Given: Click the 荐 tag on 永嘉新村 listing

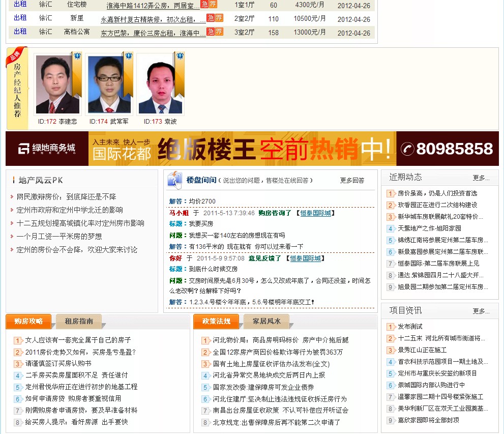Looking at the screenshot, I should coord(219,18).
